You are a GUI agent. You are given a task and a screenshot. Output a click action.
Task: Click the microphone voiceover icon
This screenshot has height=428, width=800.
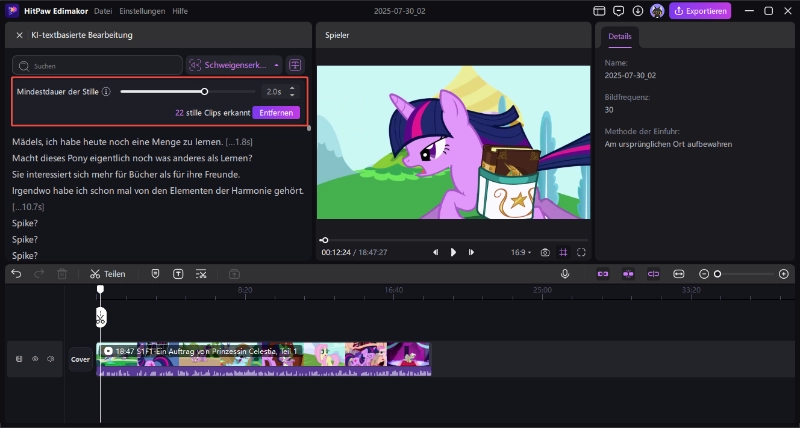pos(565,274)
